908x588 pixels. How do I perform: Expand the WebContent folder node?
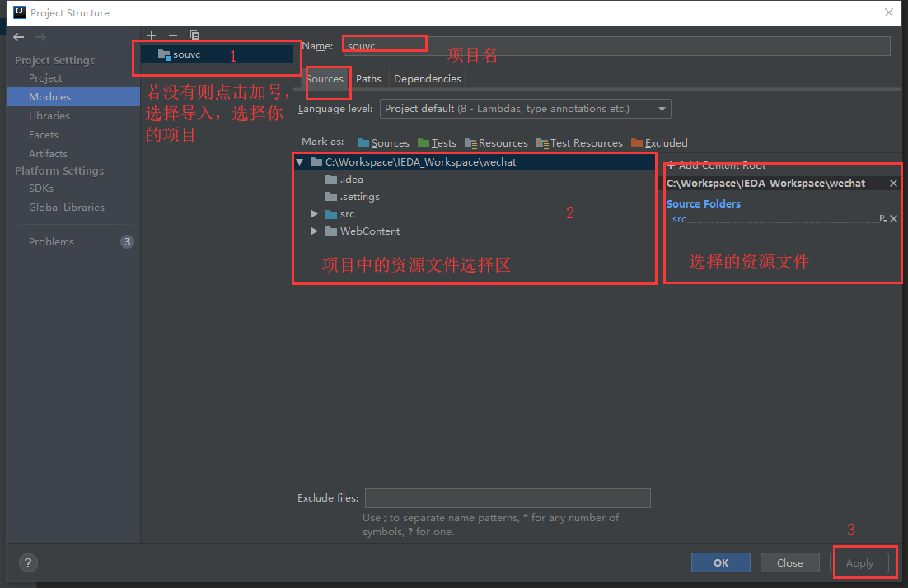click(315, 231)
